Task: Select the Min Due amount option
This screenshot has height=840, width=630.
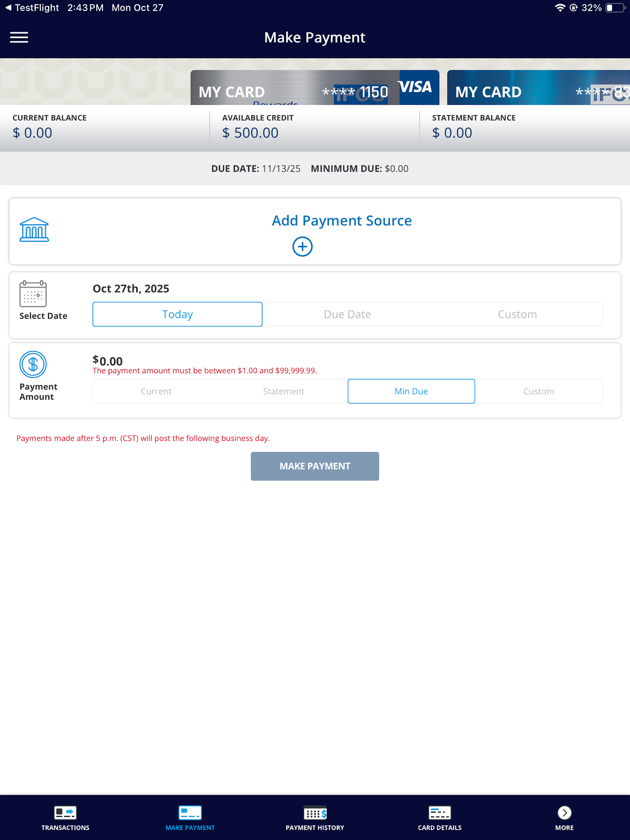Action: (411, 391)
